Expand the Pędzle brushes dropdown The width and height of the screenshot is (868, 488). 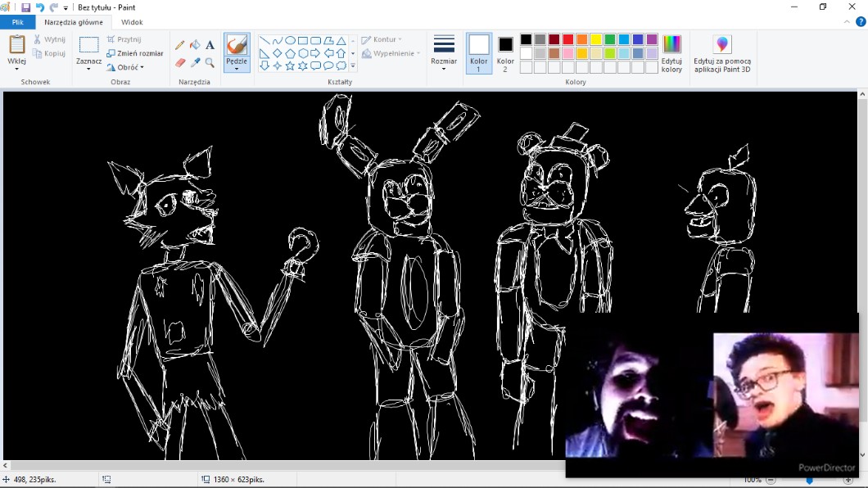point(237,68)
